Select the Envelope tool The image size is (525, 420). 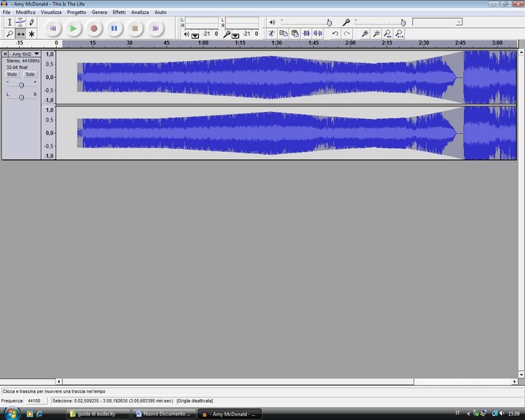pyautogui.click(x=20, y=22)
